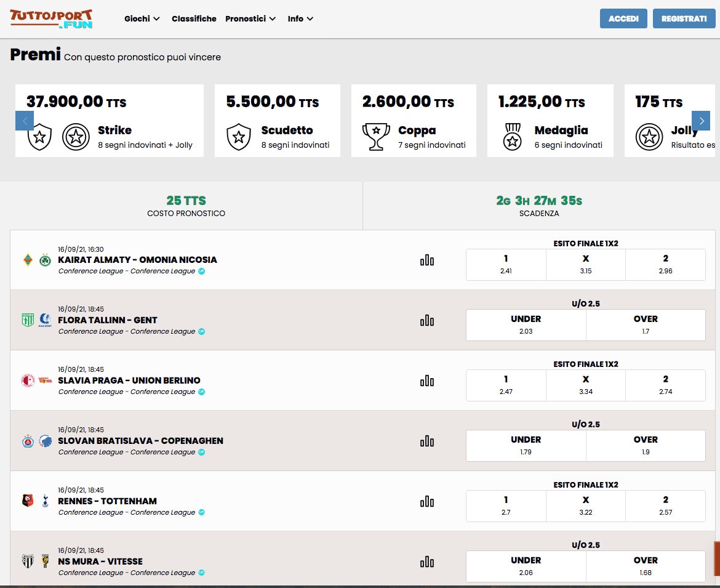
Task: Click the RENNES - TOTTENHAM title
Action: (108, 501)
